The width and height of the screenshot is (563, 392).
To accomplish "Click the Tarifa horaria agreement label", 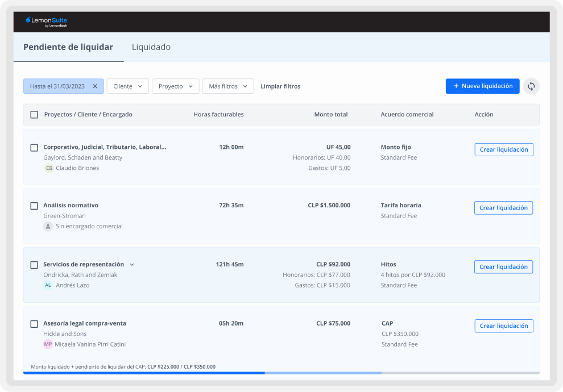I will click(401, 205).
